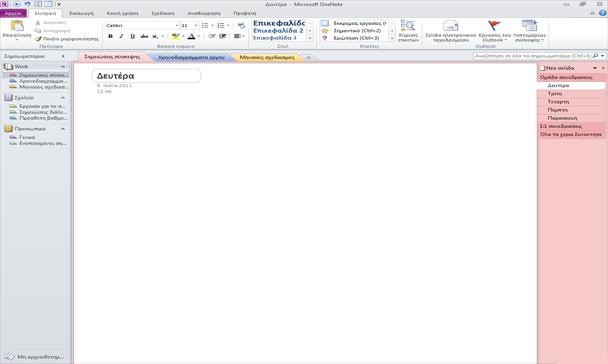Click the bulleted list icon

pos(205,25)
